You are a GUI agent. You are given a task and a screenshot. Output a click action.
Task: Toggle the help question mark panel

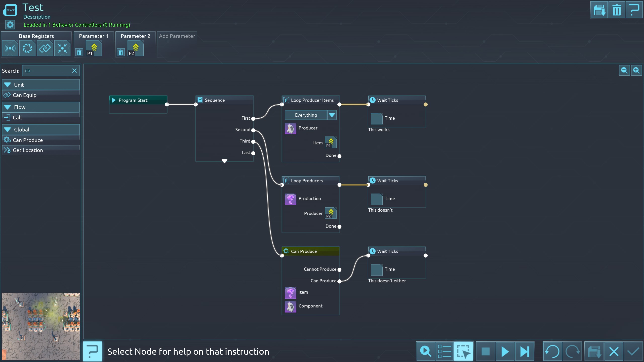(93, 351)
